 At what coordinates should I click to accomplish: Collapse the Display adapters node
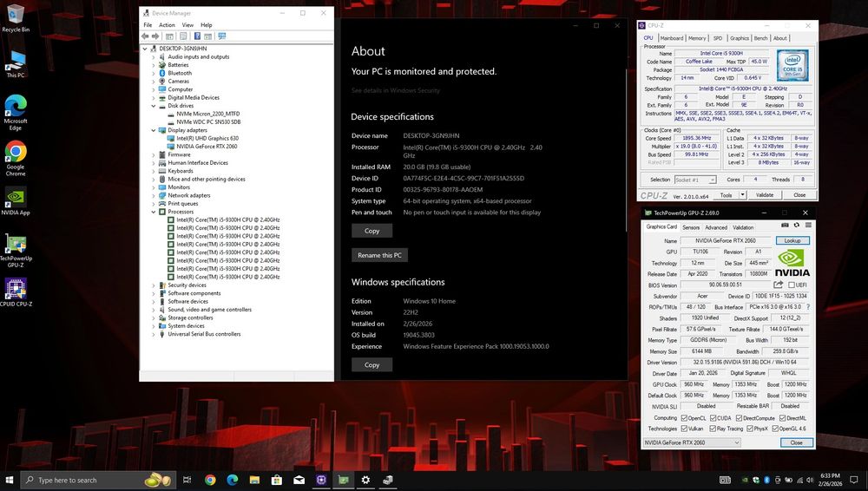(154, 130)
